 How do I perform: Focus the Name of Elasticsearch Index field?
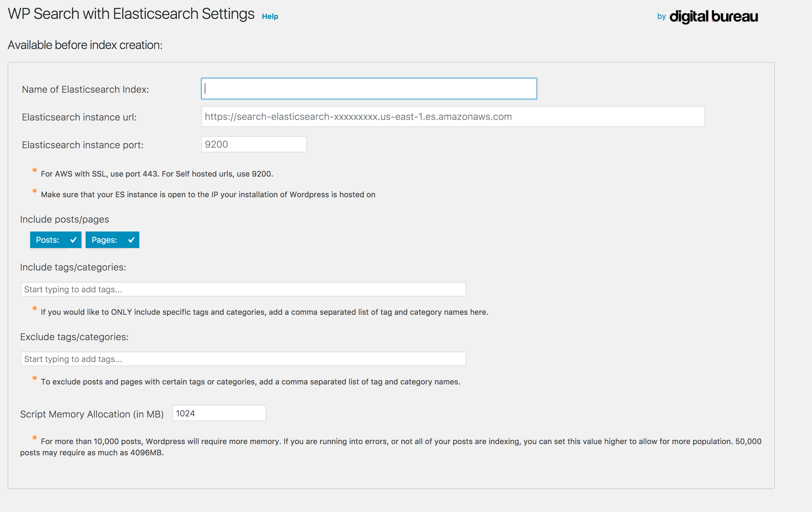[369, 89]
